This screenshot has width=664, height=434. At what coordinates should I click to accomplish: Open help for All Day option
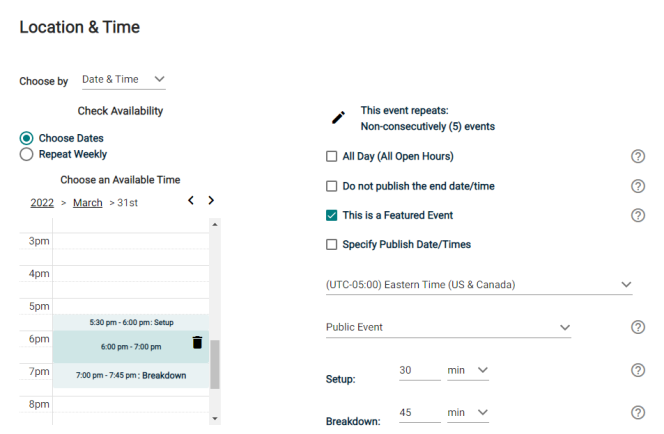(638, 156)
